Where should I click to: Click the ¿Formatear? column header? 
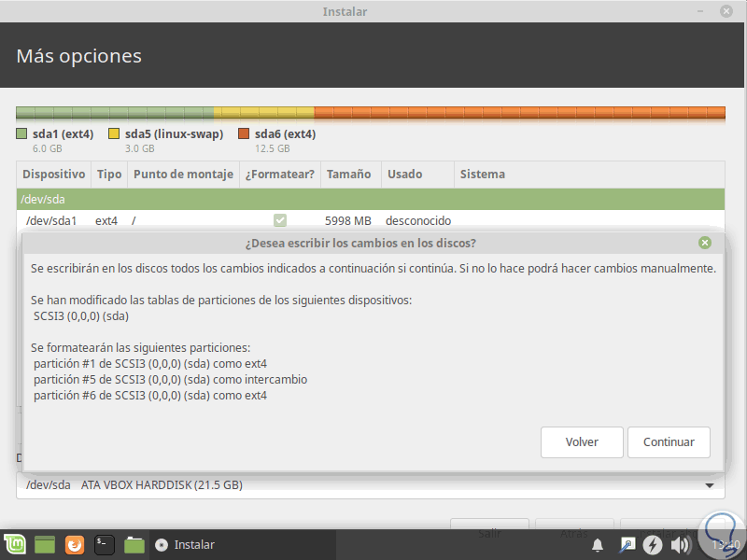[x=280, y=175]
